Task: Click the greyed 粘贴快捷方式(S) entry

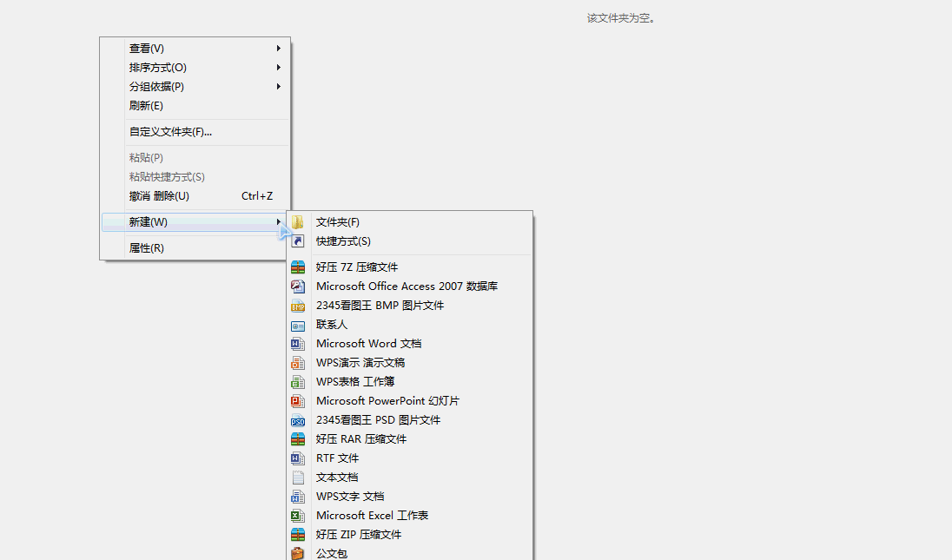Action: pyautogui.click(x=167, y=177)
